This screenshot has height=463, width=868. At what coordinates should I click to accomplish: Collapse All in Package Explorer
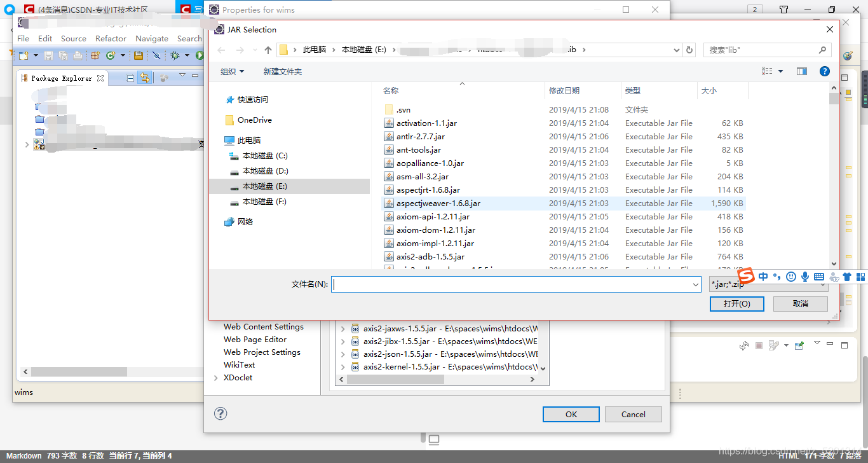tap(130, 78)
